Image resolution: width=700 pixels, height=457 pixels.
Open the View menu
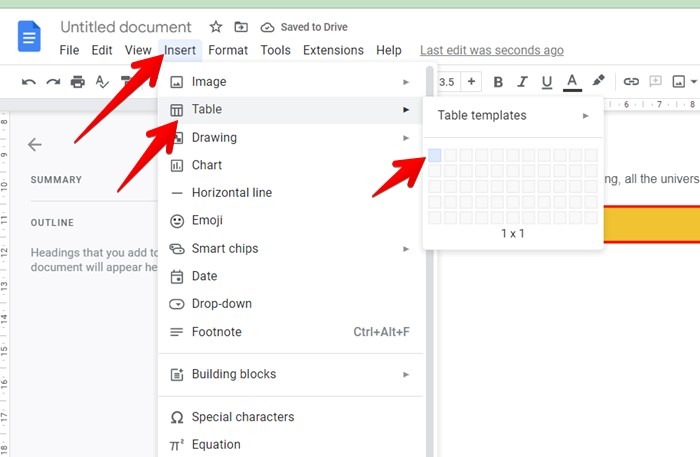click(138, 50)
